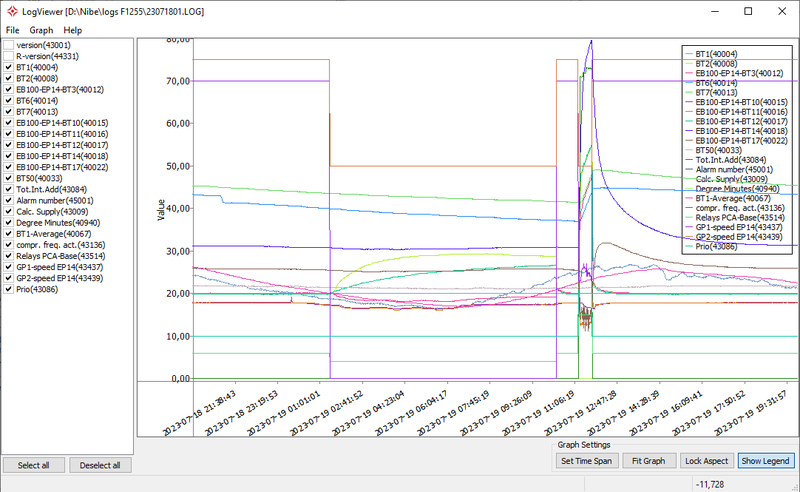Toggle EB100-EP14-BT11(40016) checkbox
The image size is (800, 492).
[8, 134]
